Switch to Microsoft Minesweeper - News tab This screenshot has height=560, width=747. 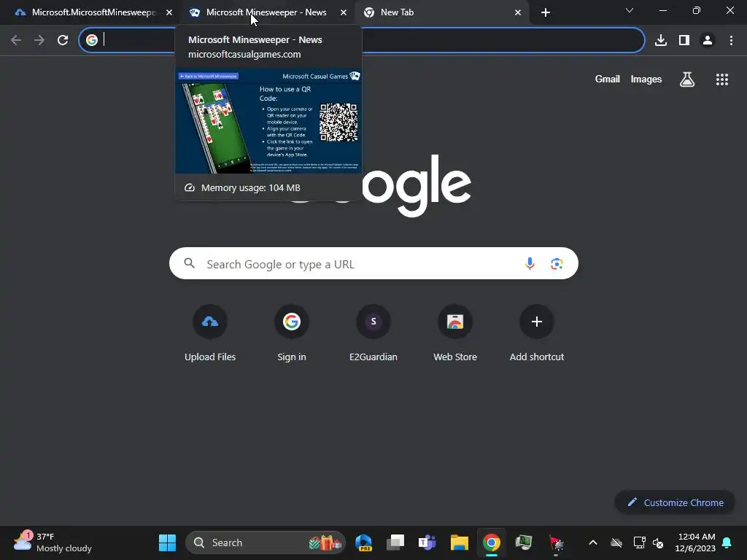point(266,12)
